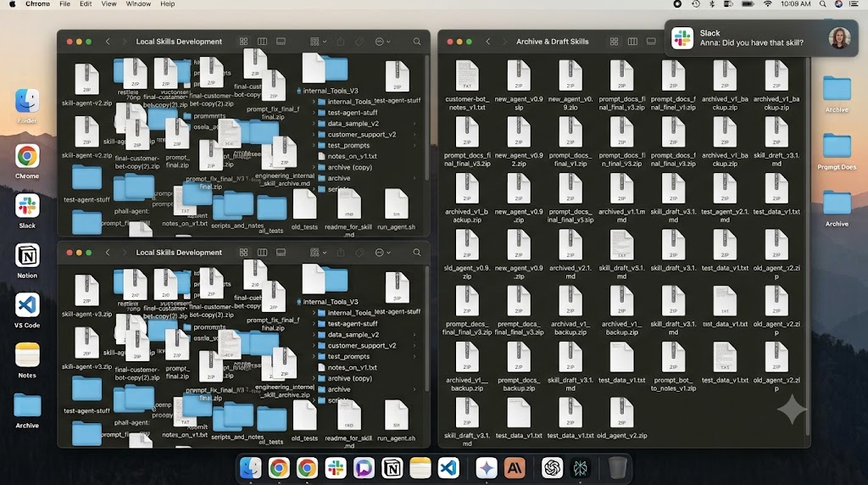
Task: Expand data_sample_v2 folder in upper window list
Action: coord(314,124)
